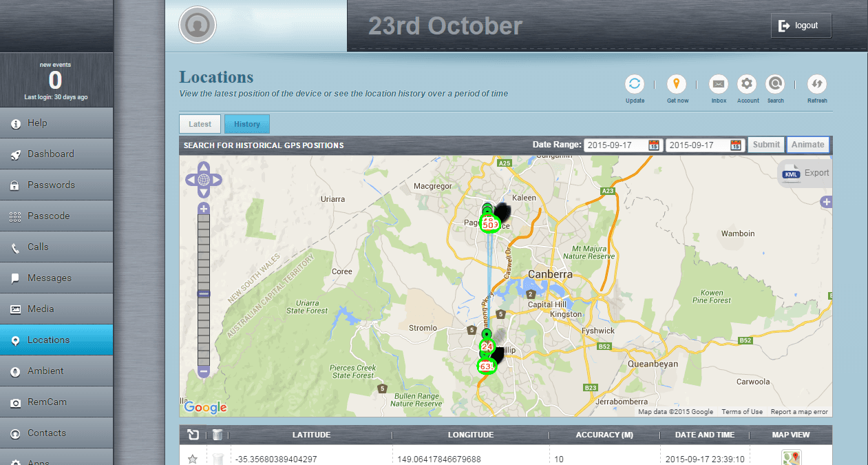Screen dimensions: 868x465
Task: Click the logout button
Action: coord(801,25)
